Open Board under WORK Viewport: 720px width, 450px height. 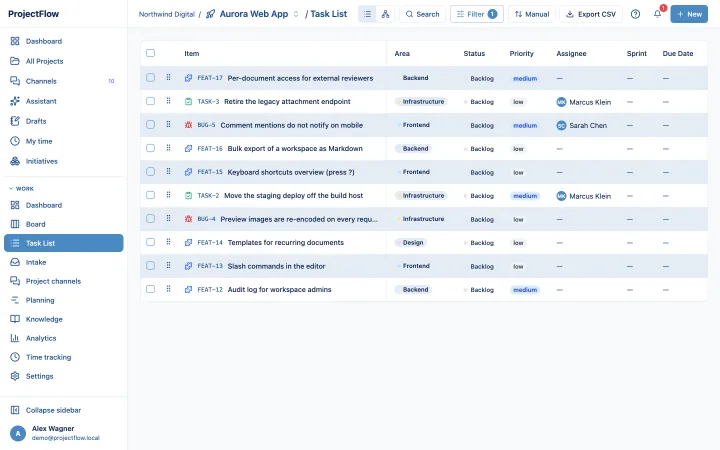click(x=63, y=224)
